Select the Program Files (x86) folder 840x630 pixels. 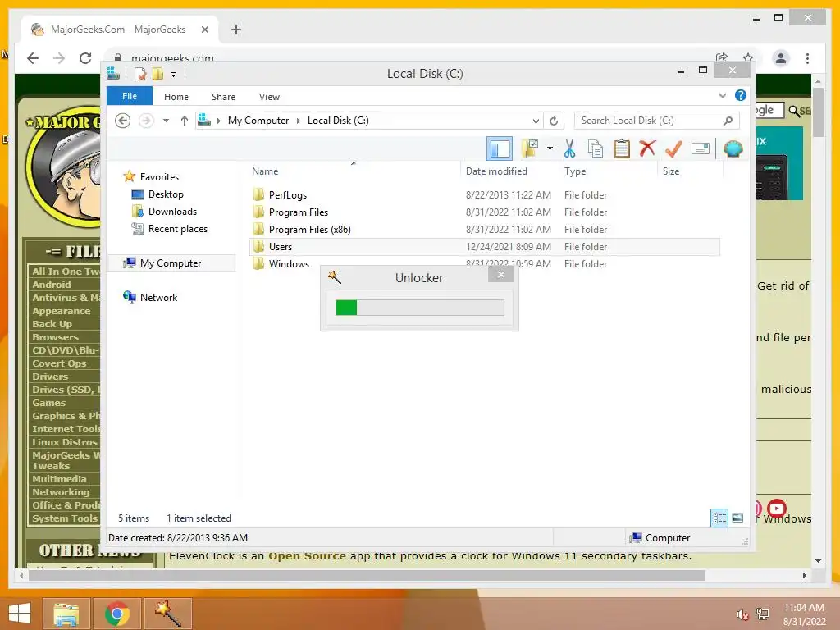tap(309, 230)
